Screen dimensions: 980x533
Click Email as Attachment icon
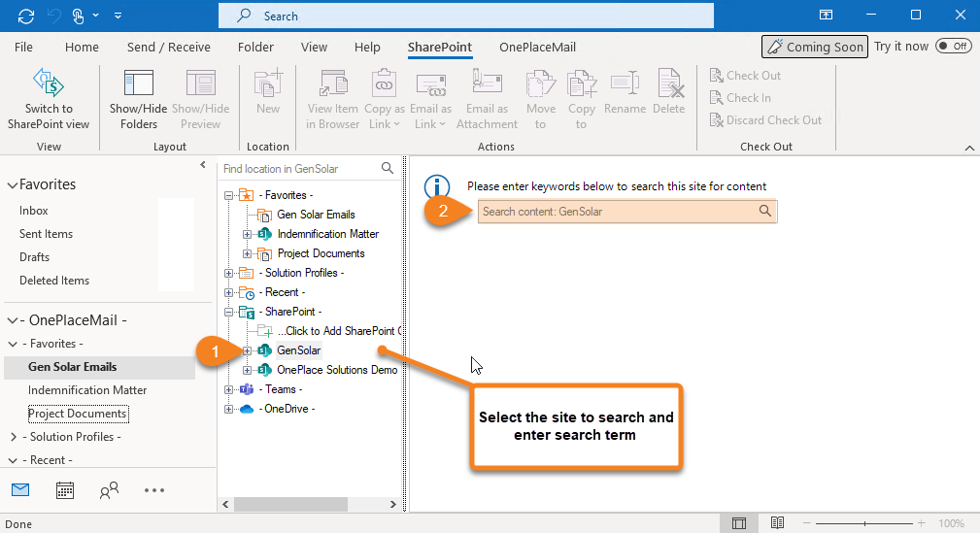(487, 83)
